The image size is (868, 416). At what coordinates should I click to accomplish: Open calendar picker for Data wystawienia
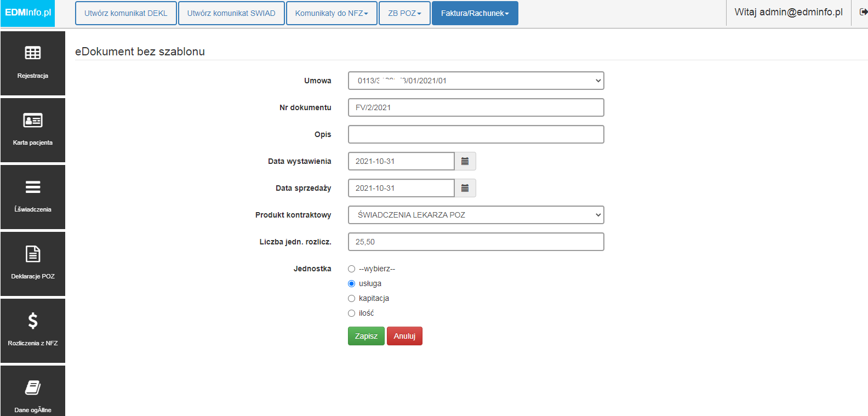point(465,161)
